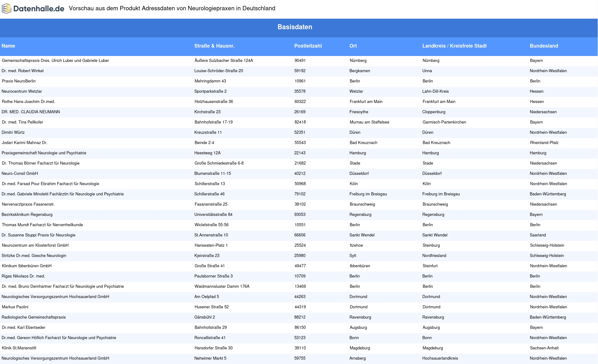Click the Datenhalle.de logo

pos(33,9)
